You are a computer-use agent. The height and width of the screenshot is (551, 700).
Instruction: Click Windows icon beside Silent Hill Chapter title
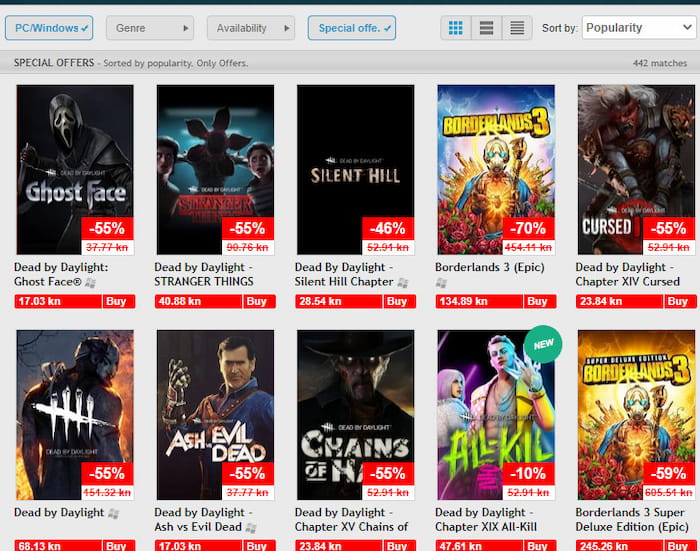(x=403, y=282)
